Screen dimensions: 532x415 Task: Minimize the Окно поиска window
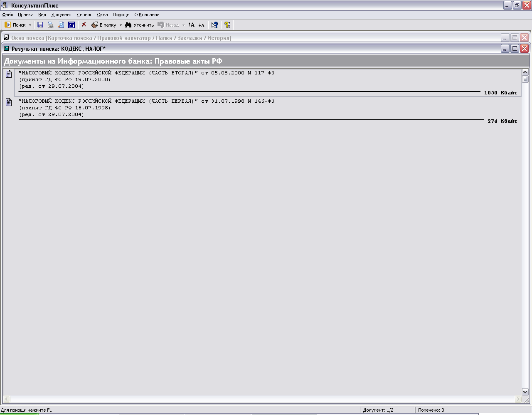505,38
